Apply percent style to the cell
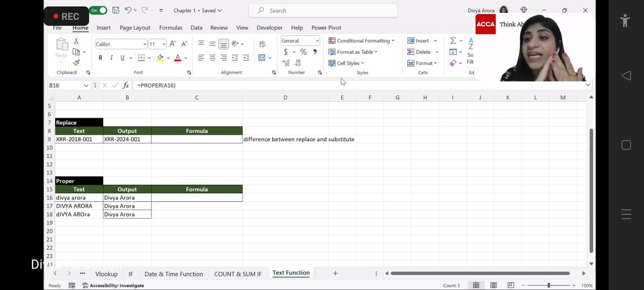644x290 pixels. (x=303, y=52)
